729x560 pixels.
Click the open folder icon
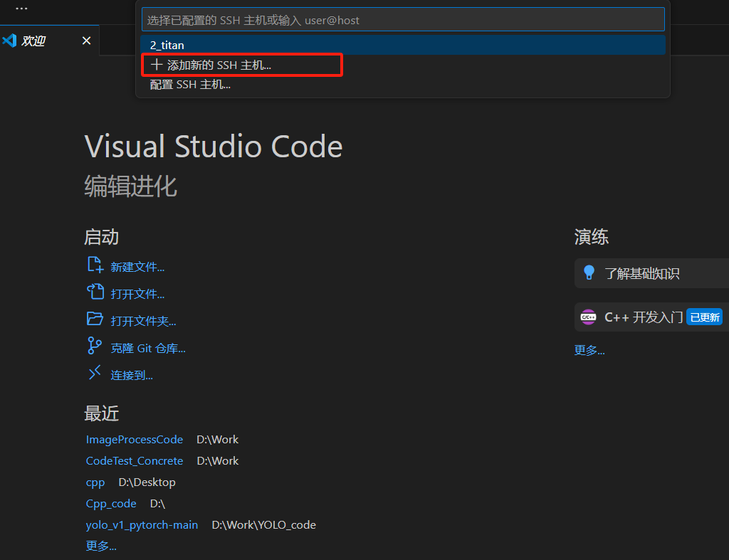pos(95,319)
